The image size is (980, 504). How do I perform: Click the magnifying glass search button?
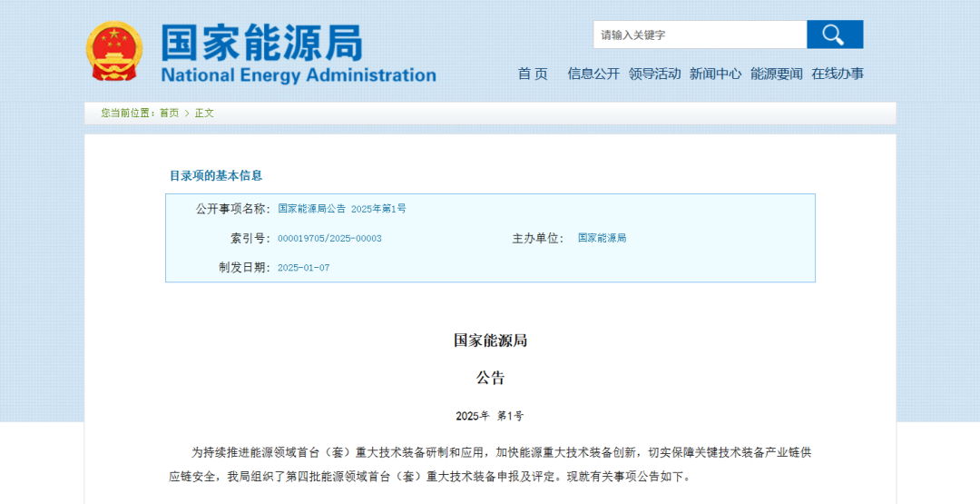point(835,35)
